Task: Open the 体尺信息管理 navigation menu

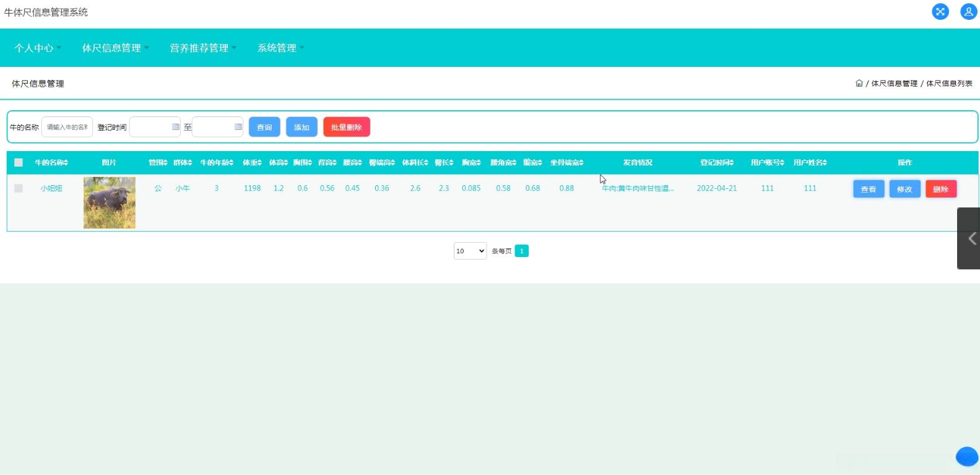Action: 115,48
